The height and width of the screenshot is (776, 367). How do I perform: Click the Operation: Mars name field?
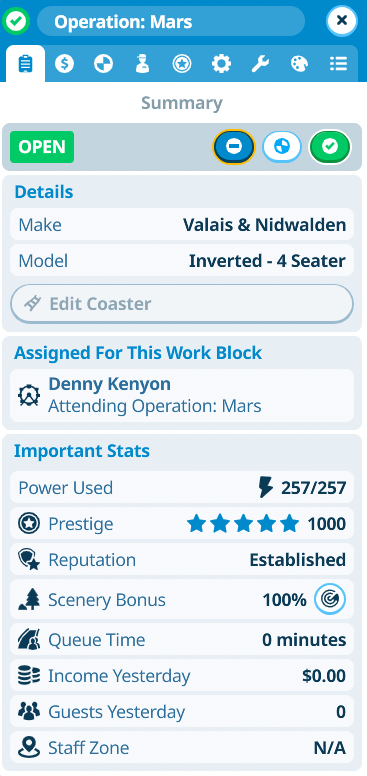[171, 21]
